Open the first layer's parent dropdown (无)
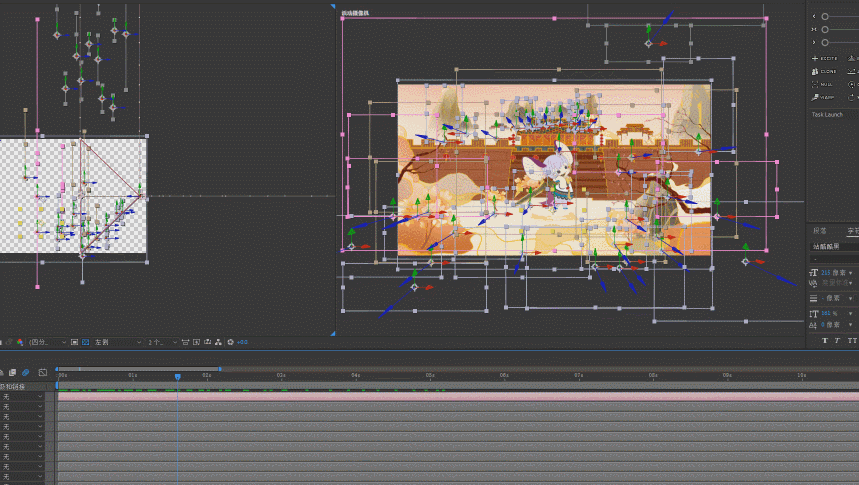 22,397
